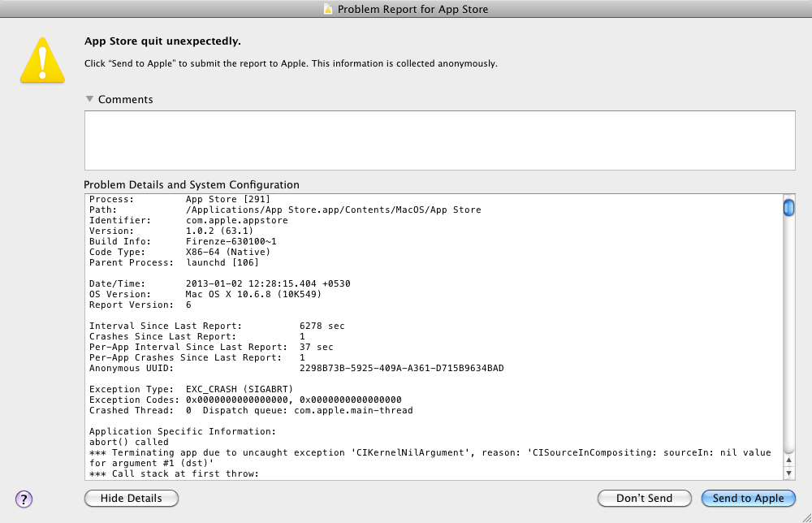This screenshot has height=523, width=812.
Task: Click the per-app interval value '37 sec'
Action: pos(316,347)
